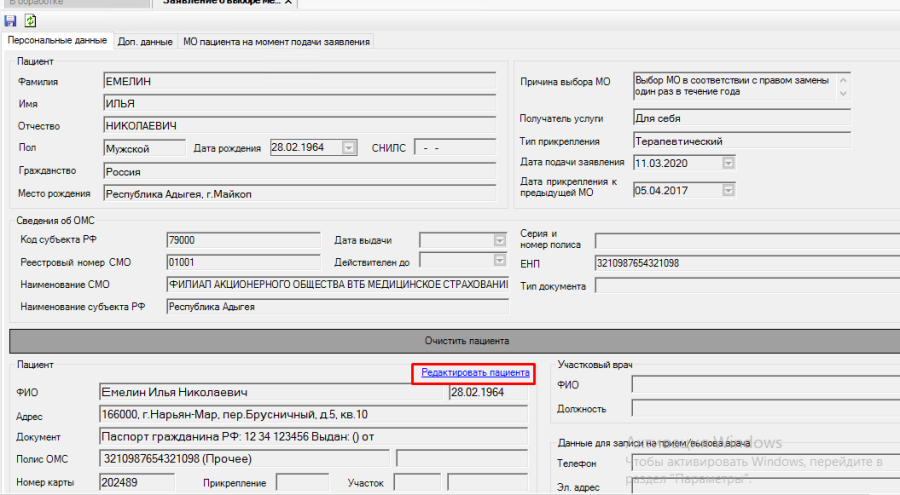Click the Прикрепление input field

click(x=302, y=482)
